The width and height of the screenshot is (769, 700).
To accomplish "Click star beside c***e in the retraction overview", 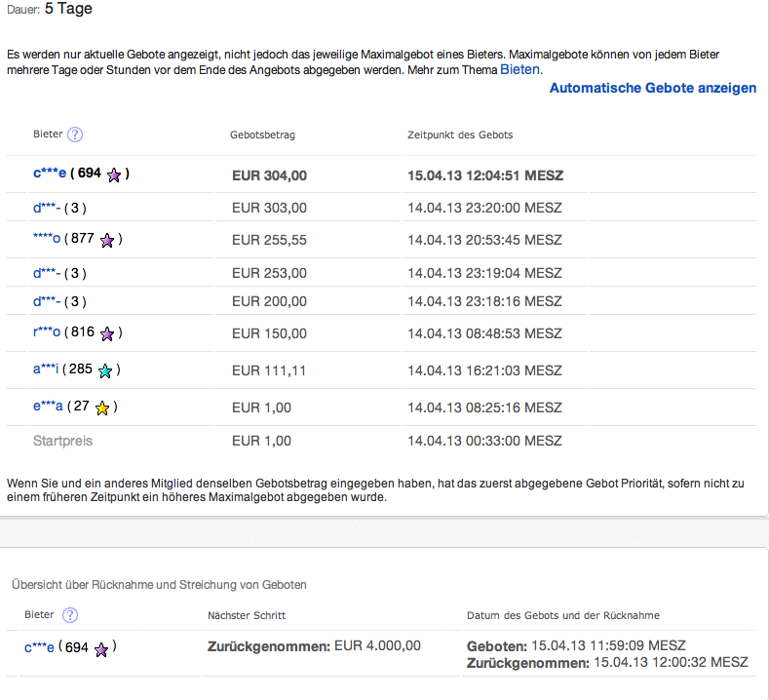I will (101, 649).
